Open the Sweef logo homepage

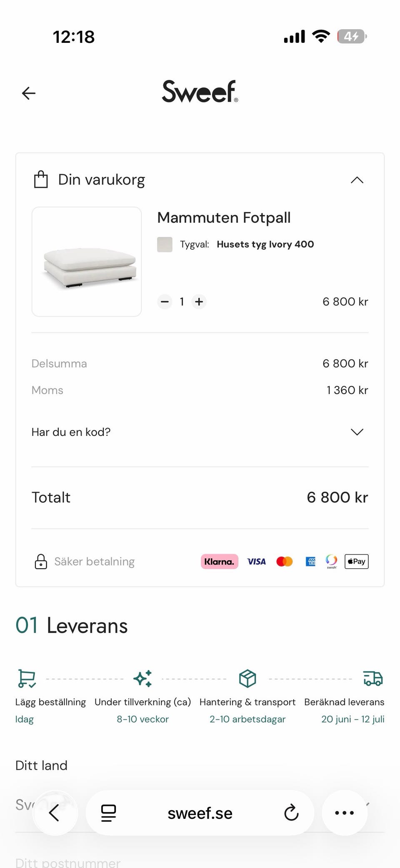(x=200, y=92)
